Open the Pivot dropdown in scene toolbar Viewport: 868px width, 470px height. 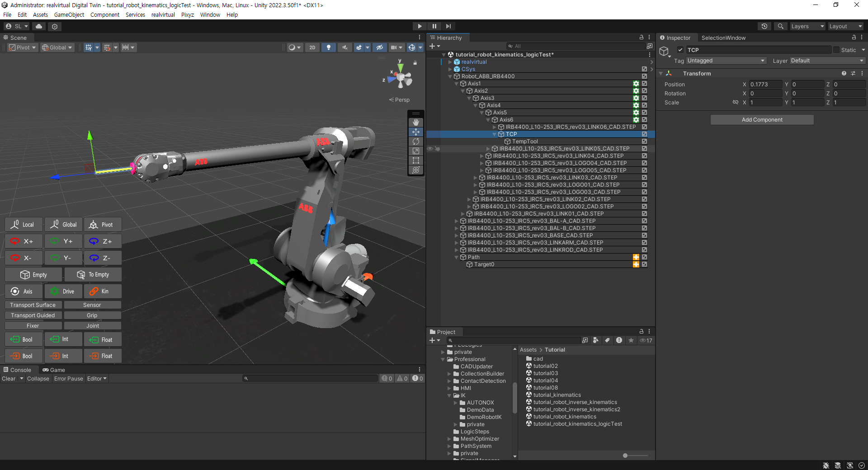[x=23, y=47]
